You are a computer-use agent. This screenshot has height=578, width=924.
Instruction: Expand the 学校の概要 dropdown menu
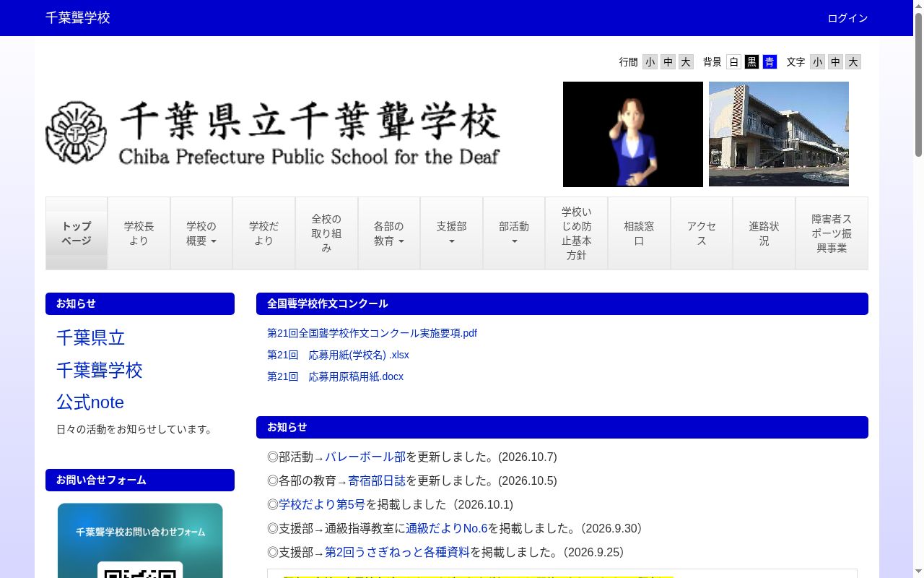201,233
